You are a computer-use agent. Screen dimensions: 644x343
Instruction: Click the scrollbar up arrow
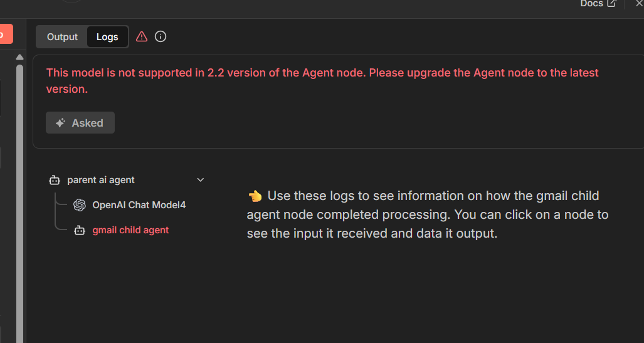[x=19, y=58]
